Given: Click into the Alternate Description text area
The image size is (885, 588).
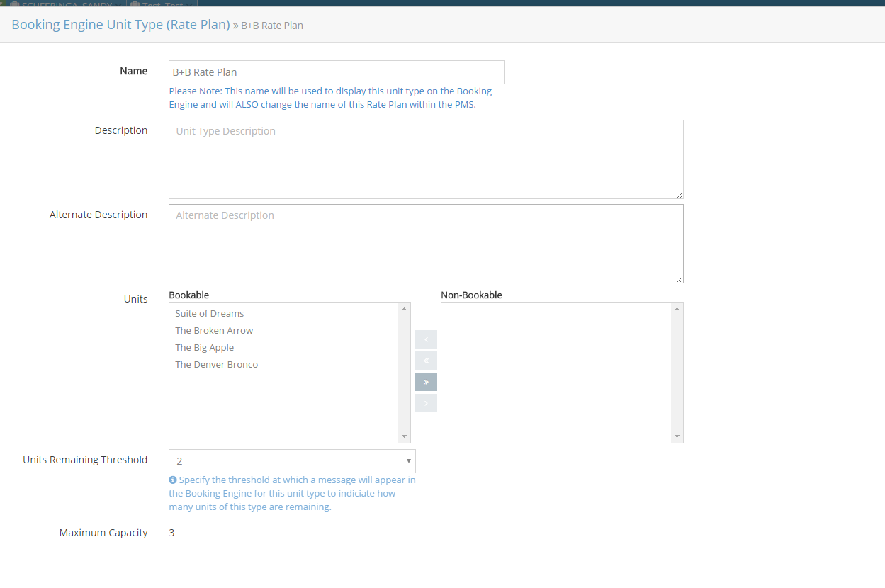Looking at the screenshot, I should click(426, 244).
